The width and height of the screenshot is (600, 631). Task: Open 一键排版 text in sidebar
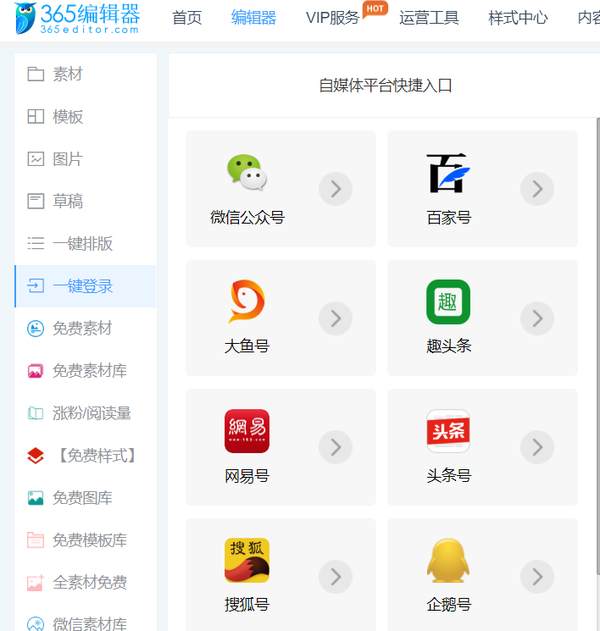pos(82,243)
